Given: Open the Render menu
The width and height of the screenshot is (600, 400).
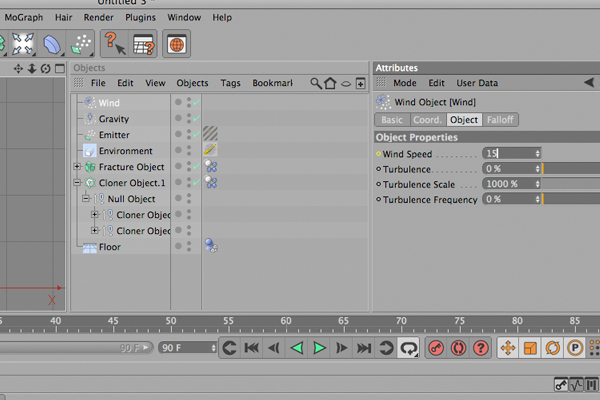Looking at the screenshot, I should [x=99, y=18].
